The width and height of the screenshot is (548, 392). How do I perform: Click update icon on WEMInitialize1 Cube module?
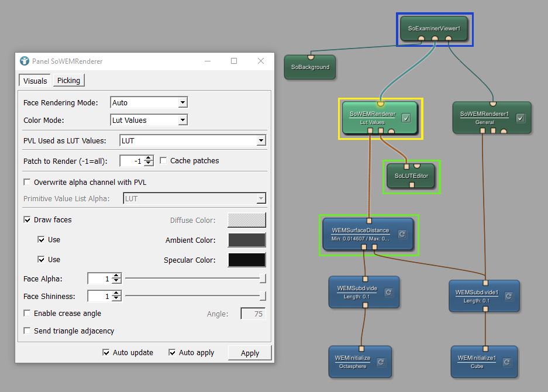tap(506, 362)
